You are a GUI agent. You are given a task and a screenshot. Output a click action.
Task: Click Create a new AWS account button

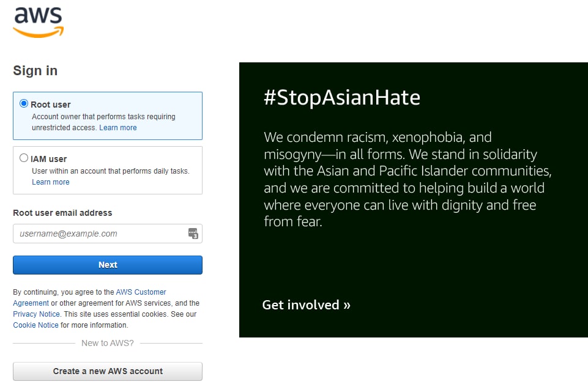click(x=108, y=371)
